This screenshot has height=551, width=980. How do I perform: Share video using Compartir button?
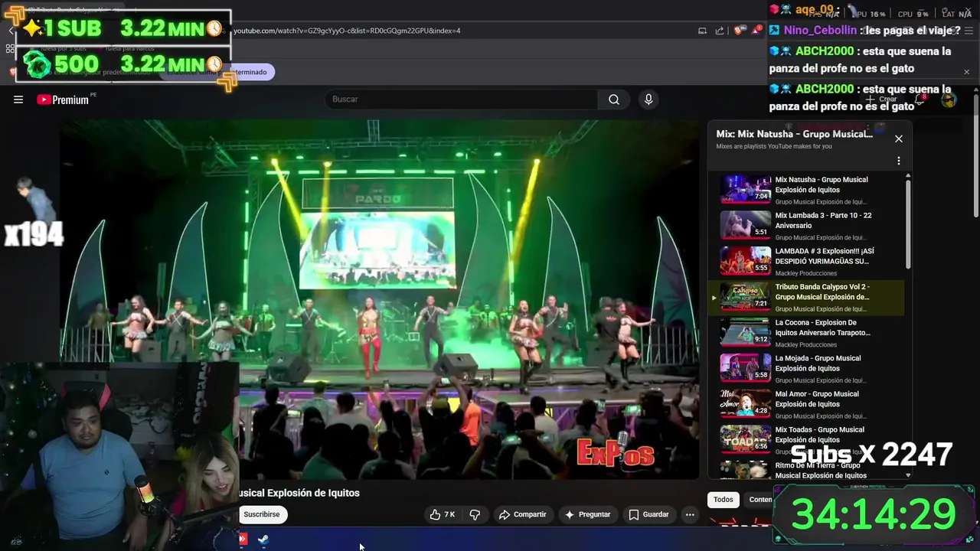coord(523,514)
